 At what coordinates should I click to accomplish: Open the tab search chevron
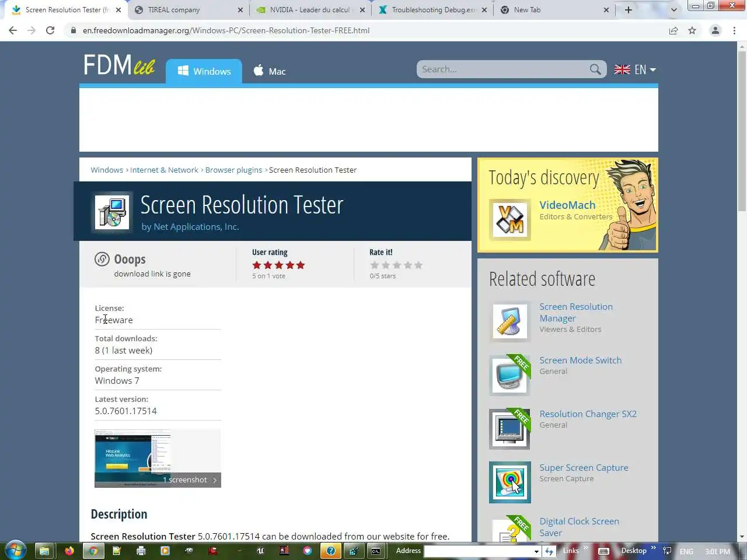point(674,10)
